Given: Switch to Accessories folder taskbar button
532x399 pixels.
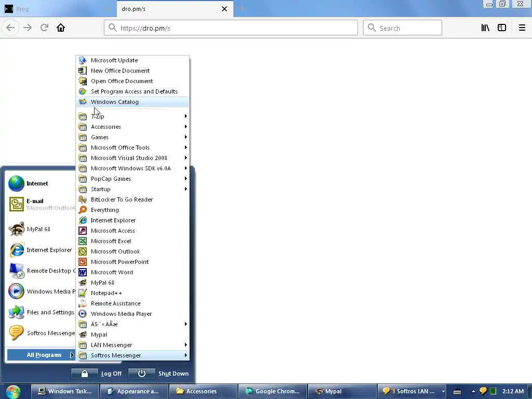Looking at the screenshot, I should (204, 392).
